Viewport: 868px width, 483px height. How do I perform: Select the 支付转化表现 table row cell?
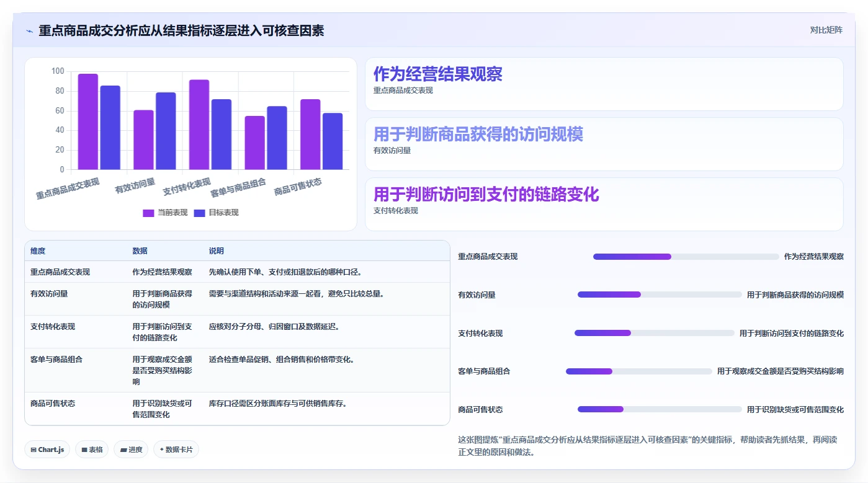(53, 327)
